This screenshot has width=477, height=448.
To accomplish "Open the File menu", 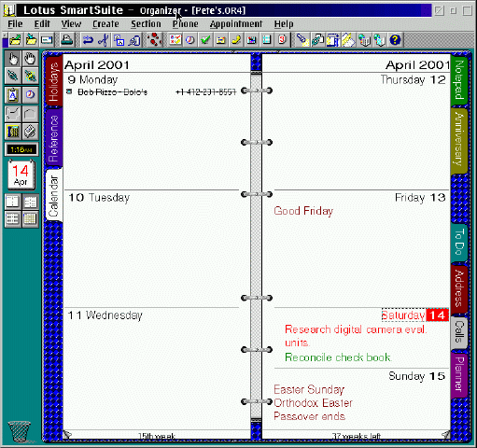I will coord(15,24).
